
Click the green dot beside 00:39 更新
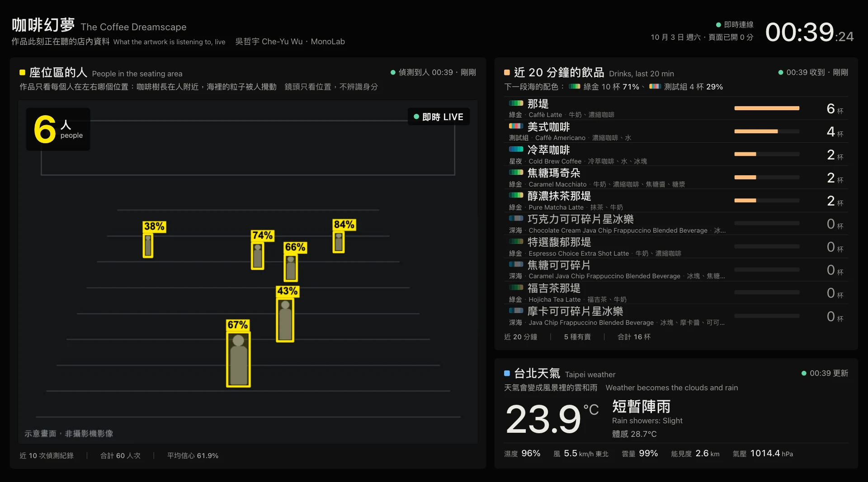804,374
